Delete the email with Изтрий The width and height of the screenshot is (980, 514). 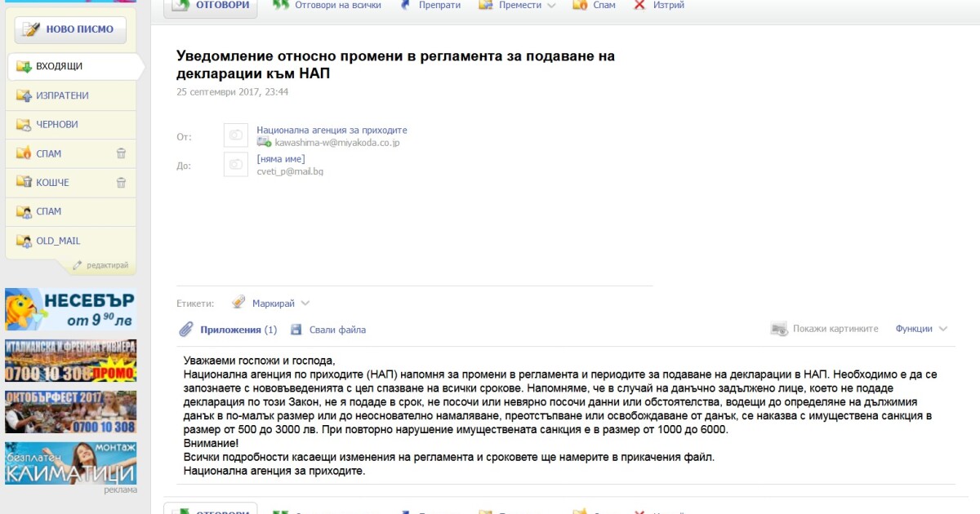point(659,6)
